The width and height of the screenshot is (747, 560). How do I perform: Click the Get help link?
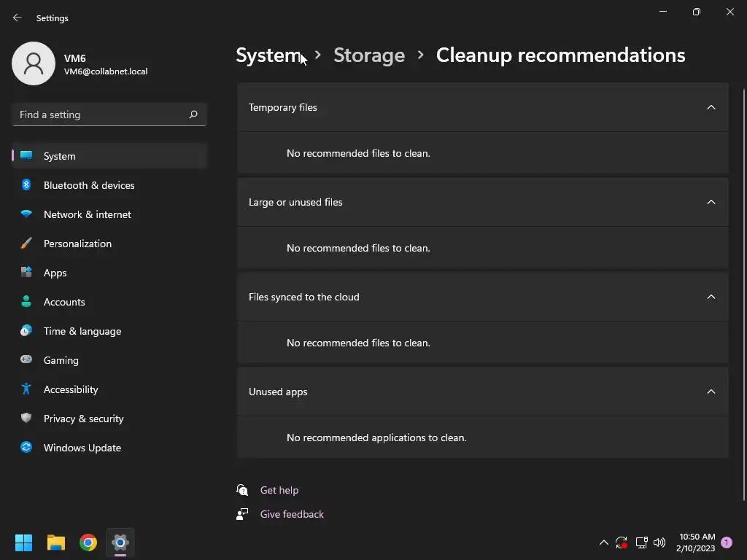279,490
